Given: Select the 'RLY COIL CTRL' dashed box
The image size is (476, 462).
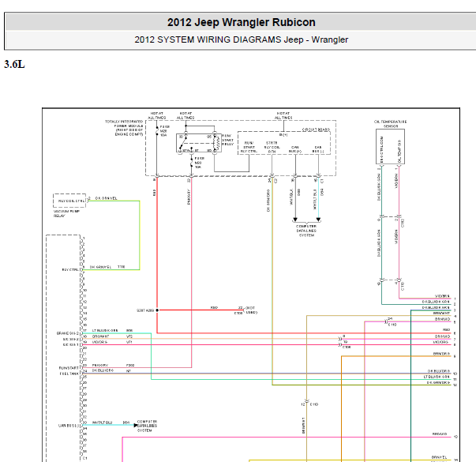Looking at the screenshot, I should [x=69, y=201].
